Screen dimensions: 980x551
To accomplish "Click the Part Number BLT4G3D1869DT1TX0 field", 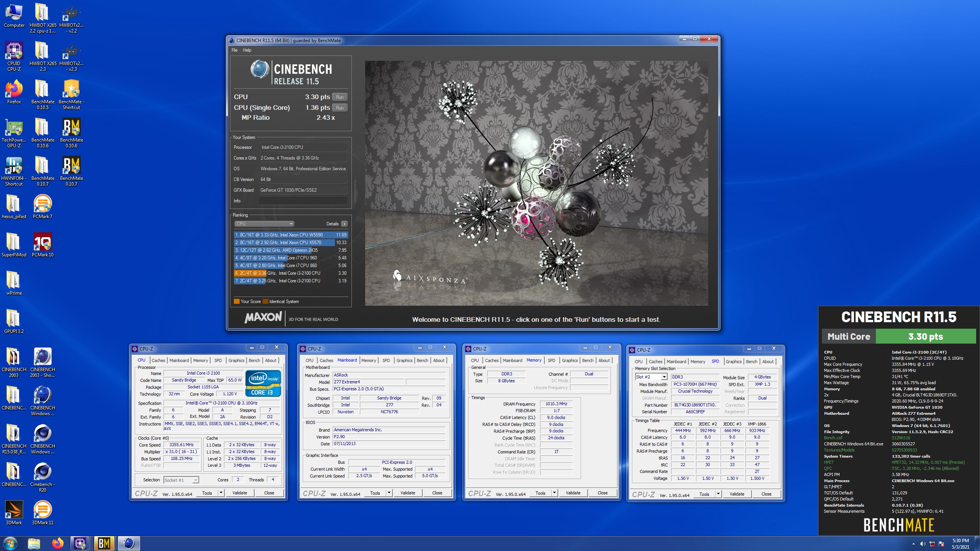I will coord(695,405).
